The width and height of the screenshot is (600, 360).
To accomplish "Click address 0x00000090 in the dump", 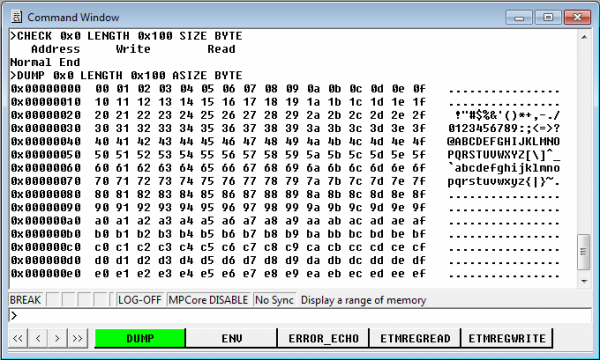I will [46, 207].
